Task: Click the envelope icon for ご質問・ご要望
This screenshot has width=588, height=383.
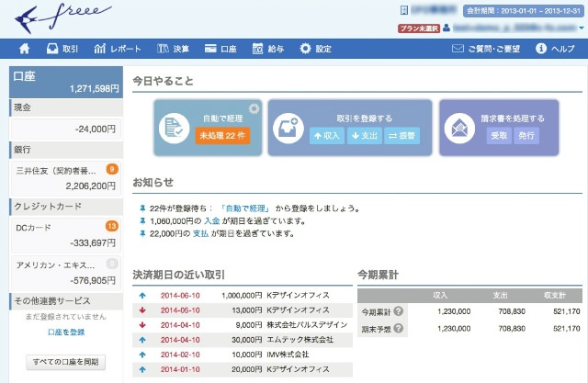Action: pyautogui.click(x=458, y=49)
